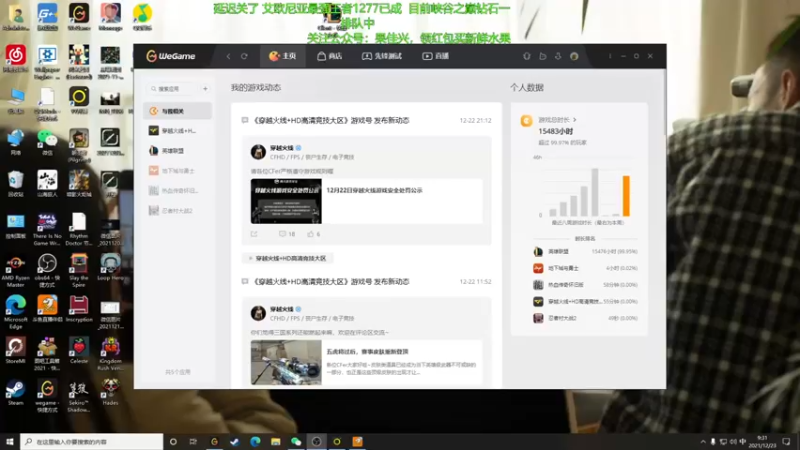This screenshot has width=800, height=450.
Task: Open the sniper rifle post thumbnail
Action: click(286, 362)
